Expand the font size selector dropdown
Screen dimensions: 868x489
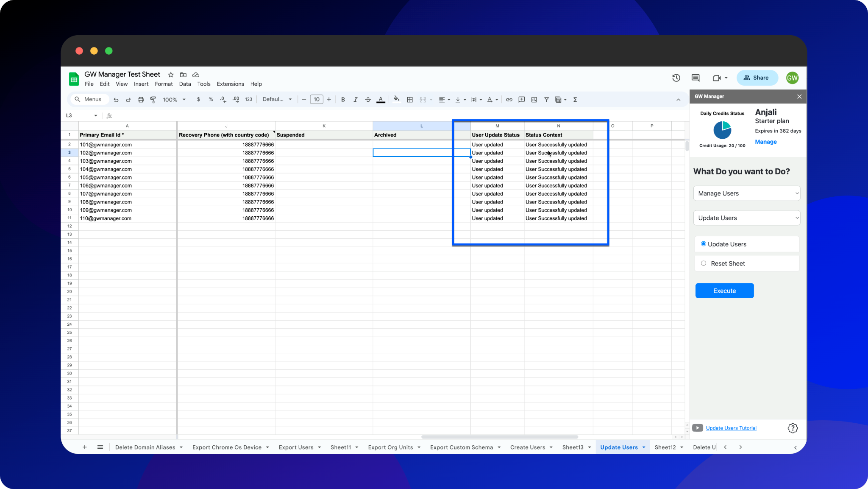pyautogui.click(x=315, y=100)
